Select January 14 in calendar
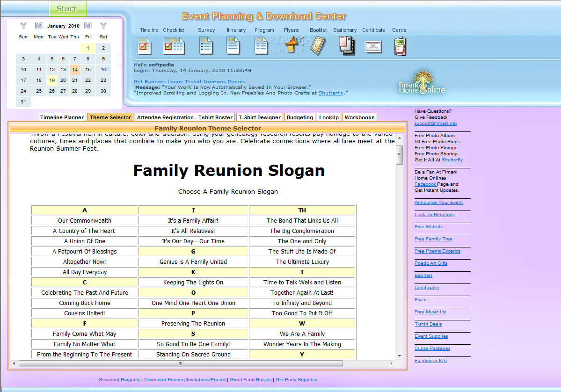 pos(75,70)
